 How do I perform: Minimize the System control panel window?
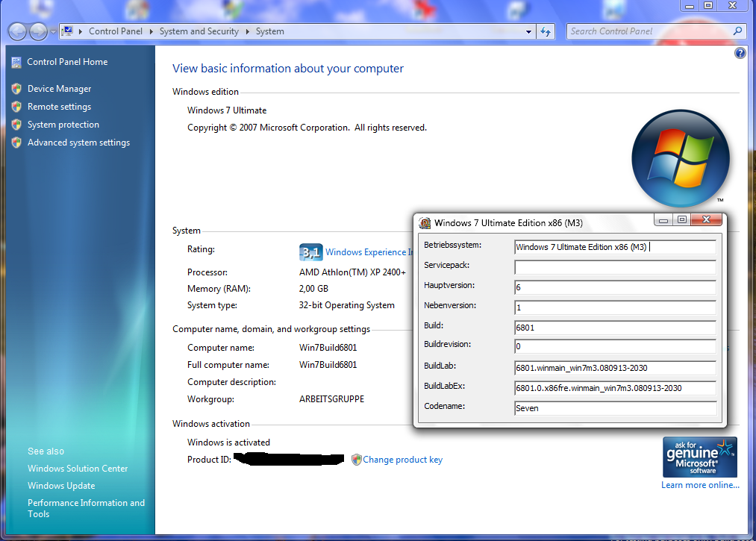(x=690, y=6)
